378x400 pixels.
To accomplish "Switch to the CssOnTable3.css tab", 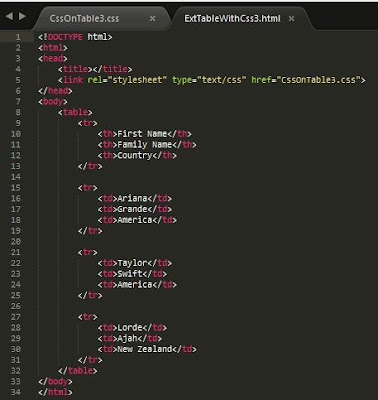I will (84, 18).
